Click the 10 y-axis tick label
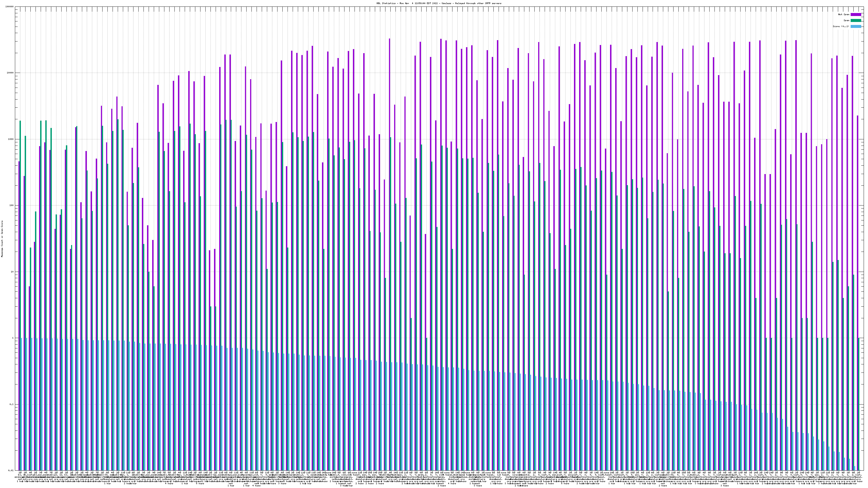Image resolution: width=868 pixels, height=488 pixels. (x=13, y=272)
